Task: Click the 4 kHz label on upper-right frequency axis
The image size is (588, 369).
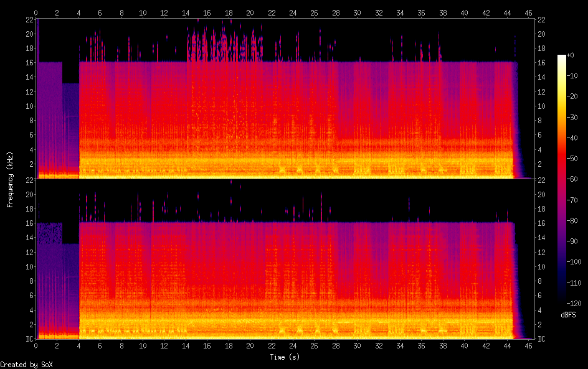Action: [x=540, y=149]
